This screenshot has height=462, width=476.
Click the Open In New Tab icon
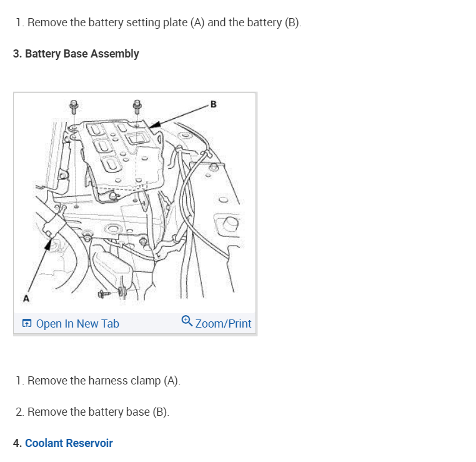[27, 324]
